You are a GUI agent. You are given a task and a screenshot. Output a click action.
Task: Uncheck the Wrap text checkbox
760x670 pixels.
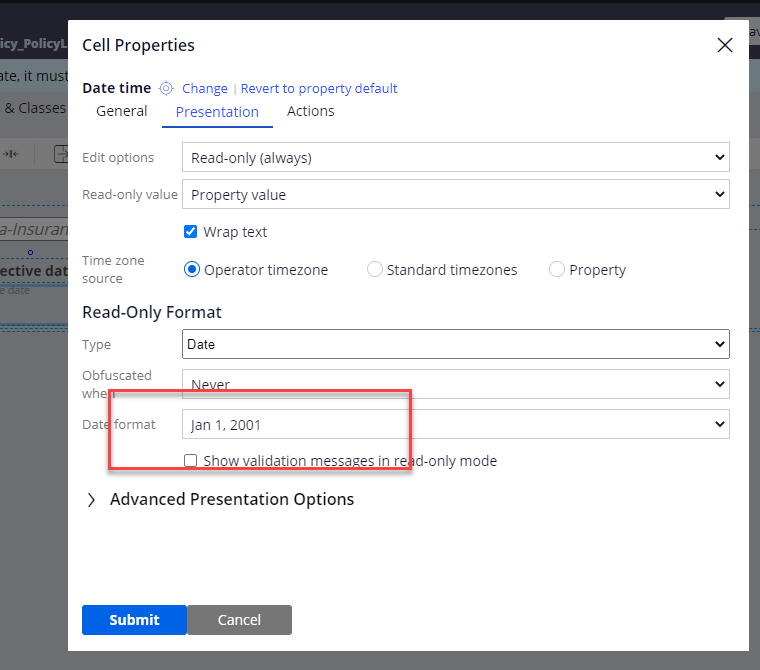[x=190, y=232]
